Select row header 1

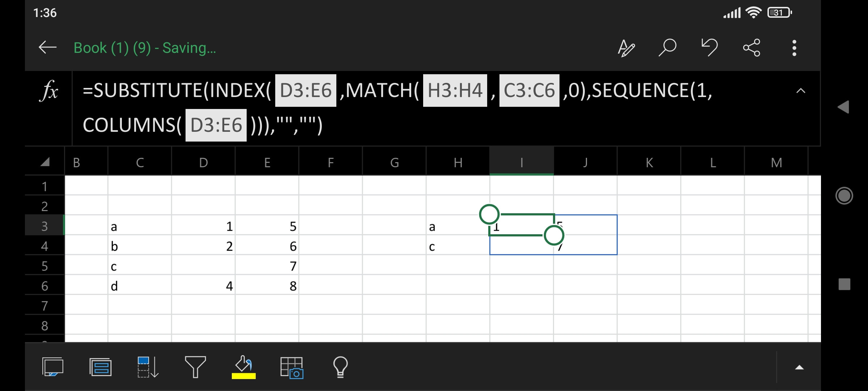(x=45, y=186)
